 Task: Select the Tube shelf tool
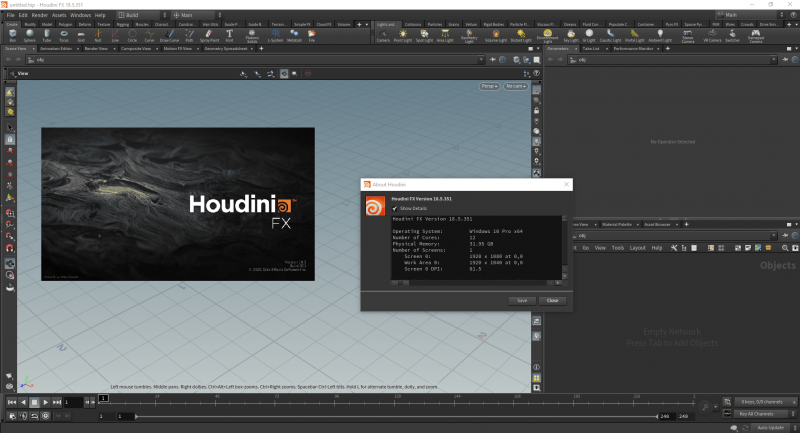click(x=47, y=35)
